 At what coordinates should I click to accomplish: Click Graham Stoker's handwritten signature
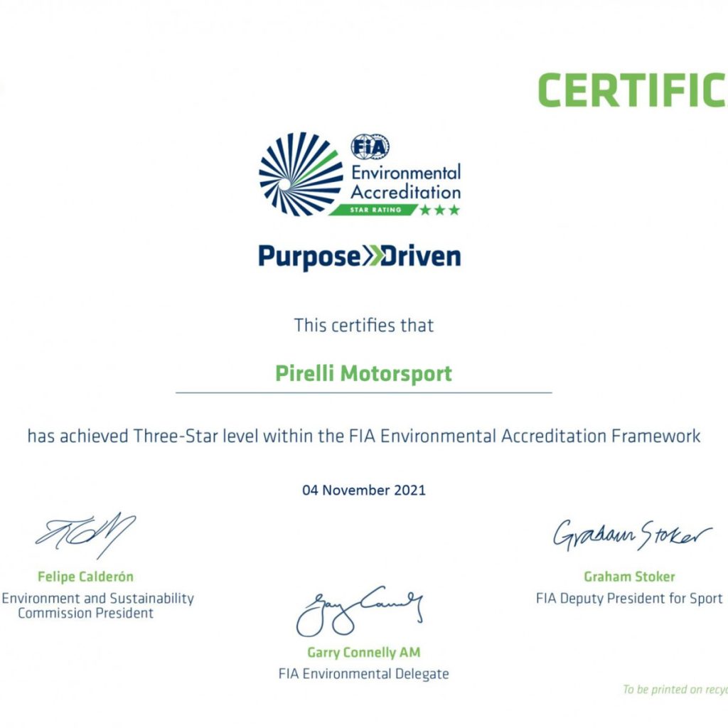coord(632,535)
